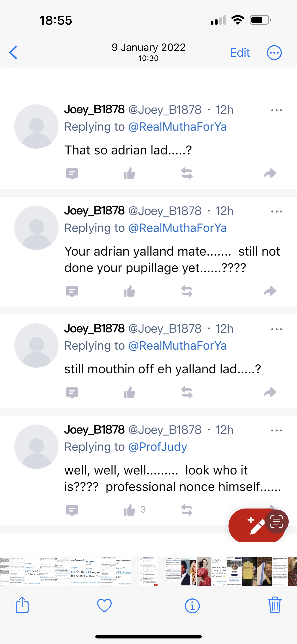
Task: Reply to the "still mouthin off" tweet
Action: (x=72, y=392)
